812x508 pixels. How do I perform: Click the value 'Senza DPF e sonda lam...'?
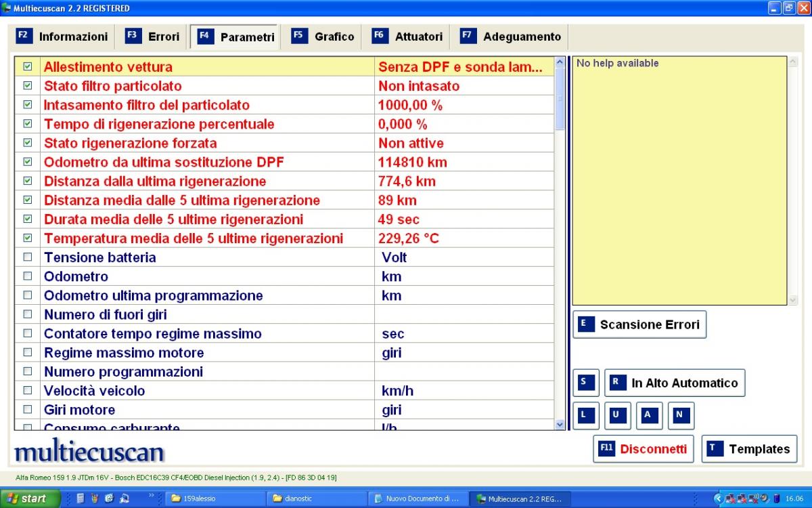click(460, 66)
